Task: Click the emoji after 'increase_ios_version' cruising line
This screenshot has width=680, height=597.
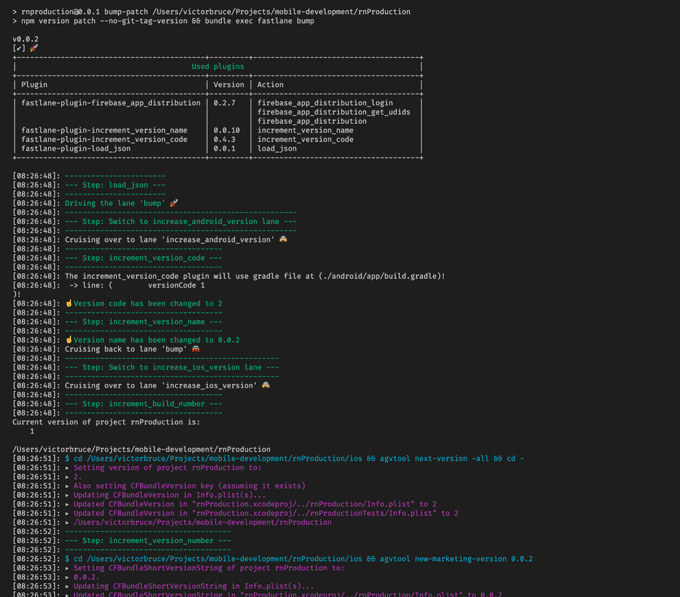Action: (x=266, y=386)
